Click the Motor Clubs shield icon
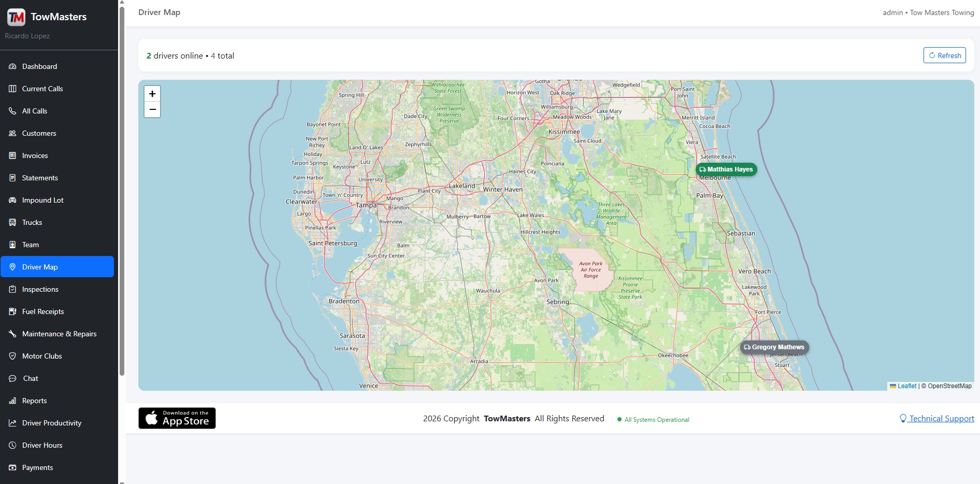 click(12, 356)
